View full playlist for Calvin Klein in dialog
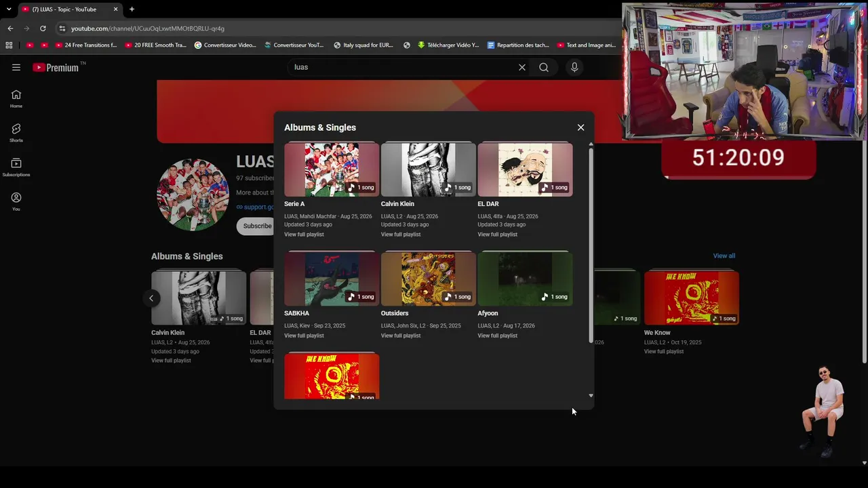This screenshot has height=488, width=868. [x=401, y=235]
